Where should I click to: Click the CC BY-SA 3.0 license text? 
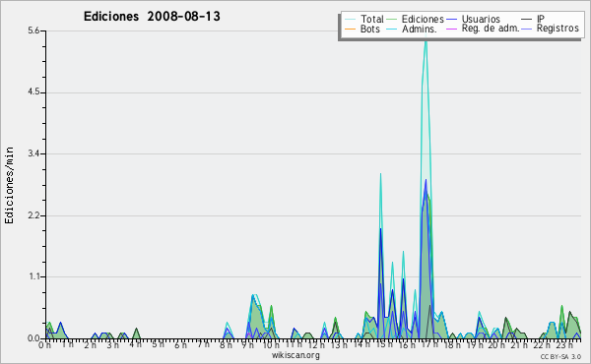[560, 356]
